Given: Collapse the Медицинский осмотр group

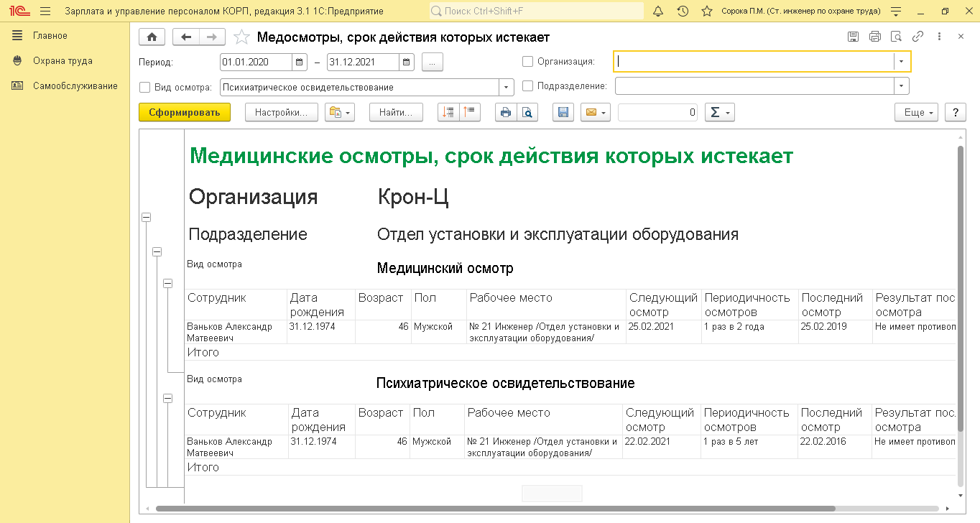Looking at the screenshot, I should click(168, 284).
